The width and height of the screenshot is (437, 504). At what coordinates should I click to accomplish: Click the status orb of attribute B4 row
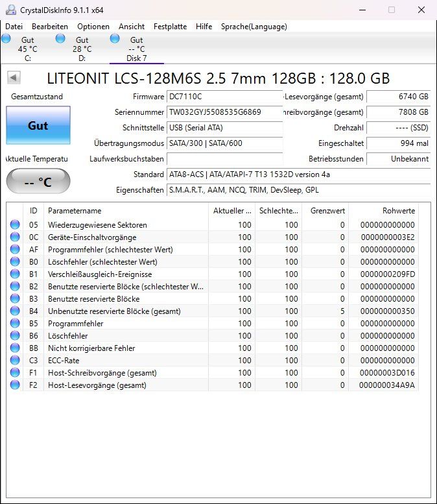15,311
